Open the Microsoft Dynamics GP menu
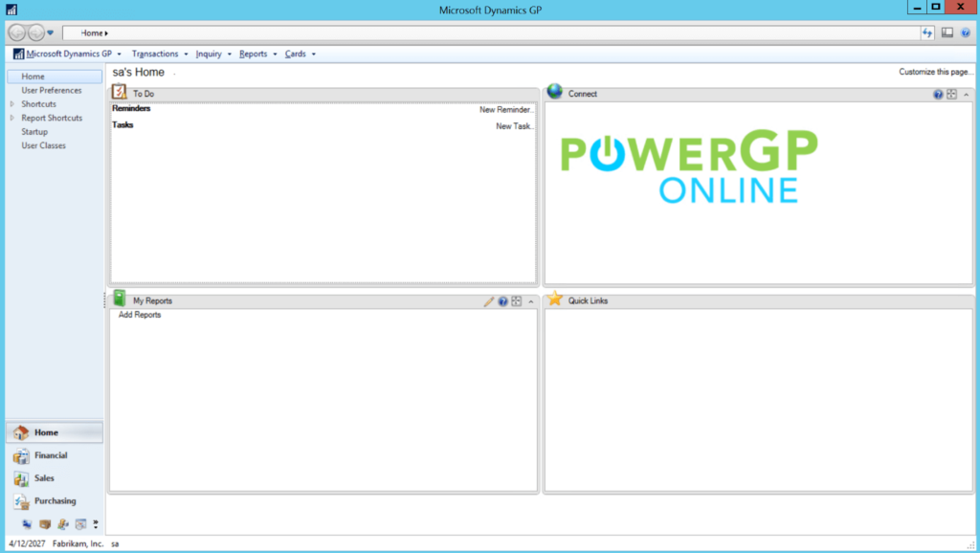The width and height of the screenshot is (980, 553). tap(69, 54)
